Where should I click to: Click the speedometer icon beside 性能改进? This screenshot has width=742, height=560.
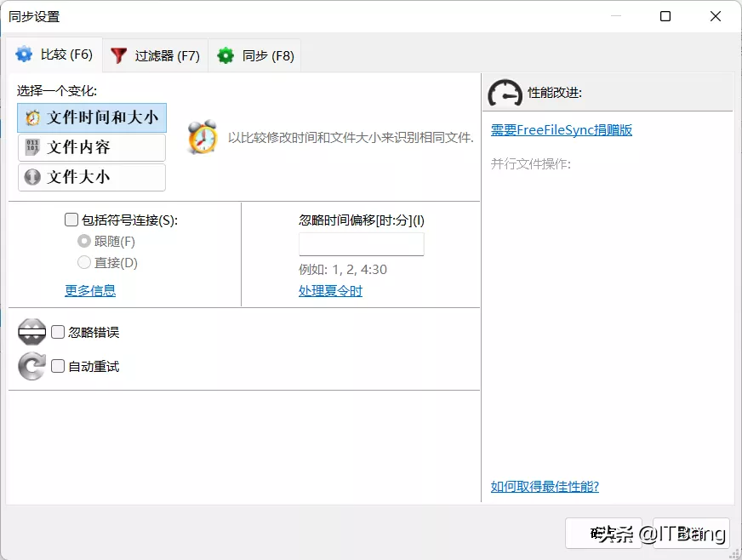click(505, 93)
